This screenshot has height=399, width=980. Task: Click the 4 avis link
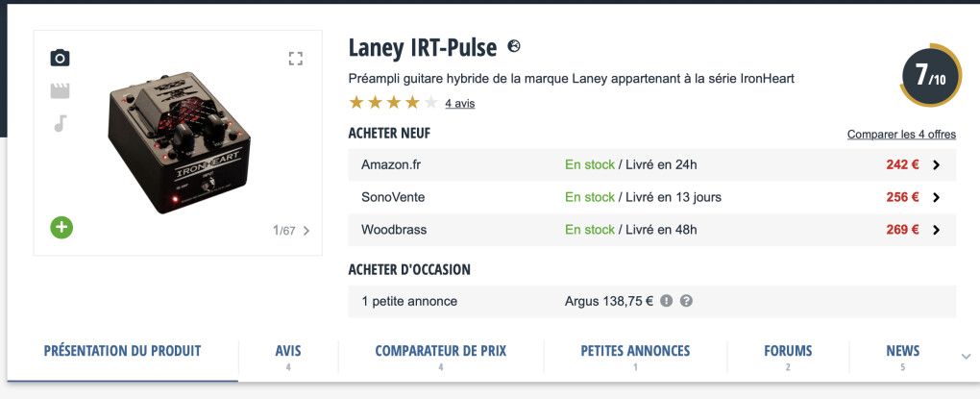[460, 104]
